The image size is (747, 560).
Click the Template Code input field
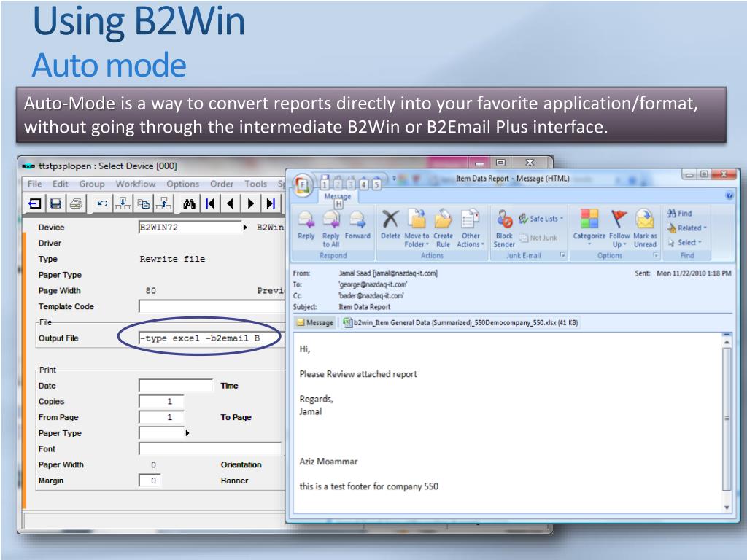coord(212,306)
